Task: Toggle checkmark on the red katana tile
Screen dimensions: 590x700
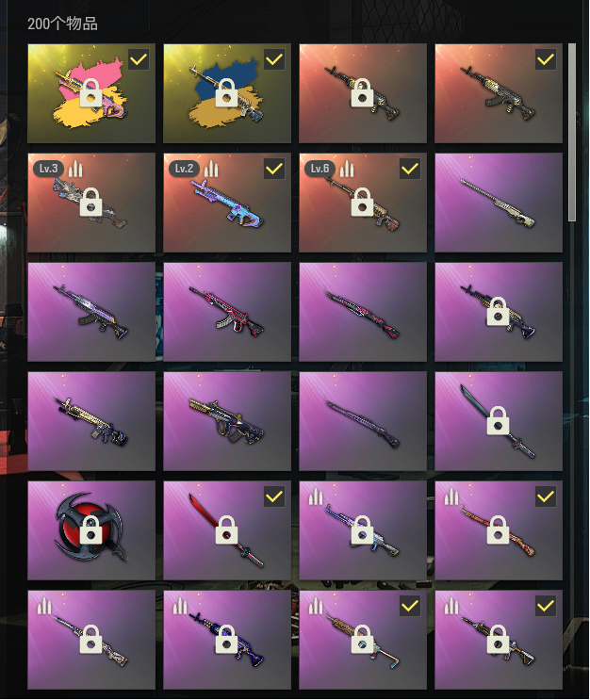Action: (x=274, y=496)
